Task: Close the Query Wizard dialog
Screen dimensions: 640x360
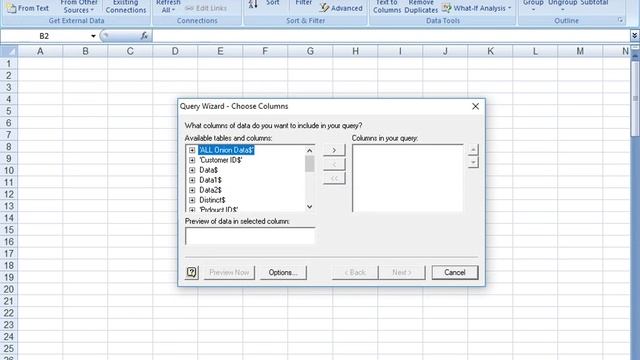Action: point(475,106)
